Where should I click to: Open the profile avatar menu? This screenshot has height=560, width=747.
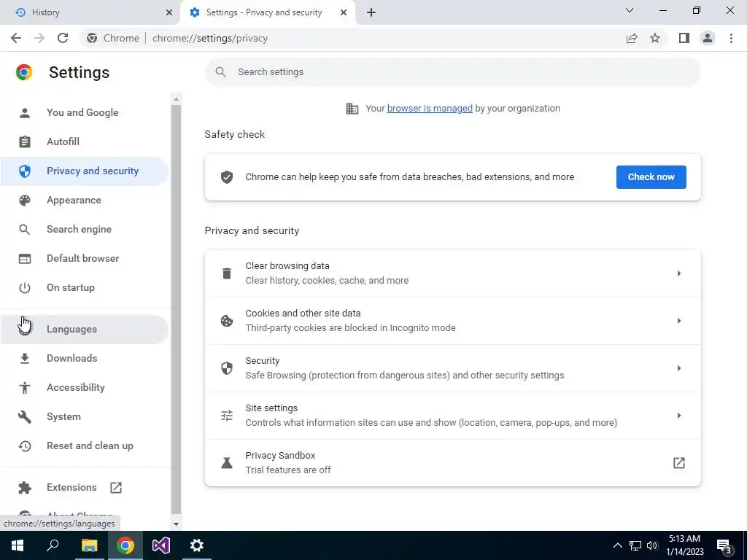tap(708, 38)
